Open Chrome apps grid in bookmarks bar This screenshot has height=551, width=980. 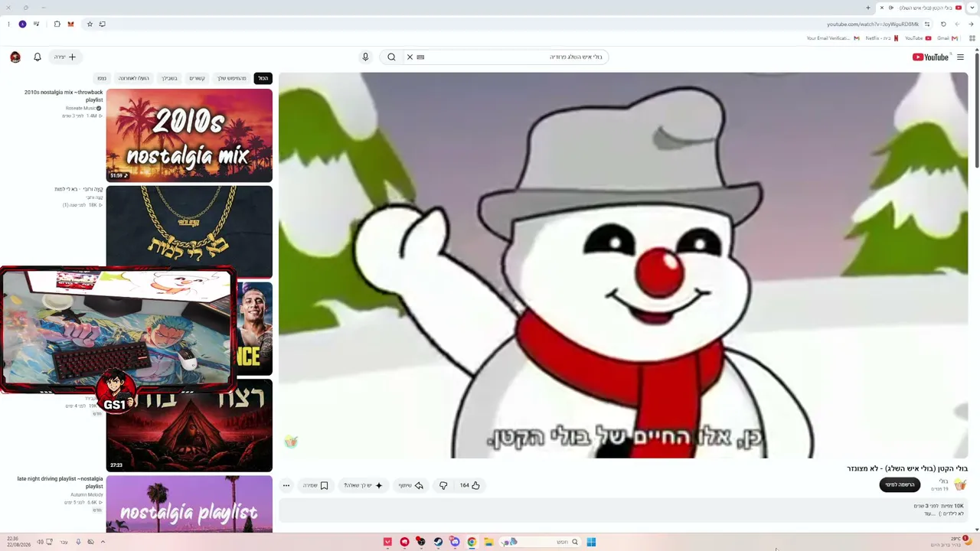coord(972,38)
